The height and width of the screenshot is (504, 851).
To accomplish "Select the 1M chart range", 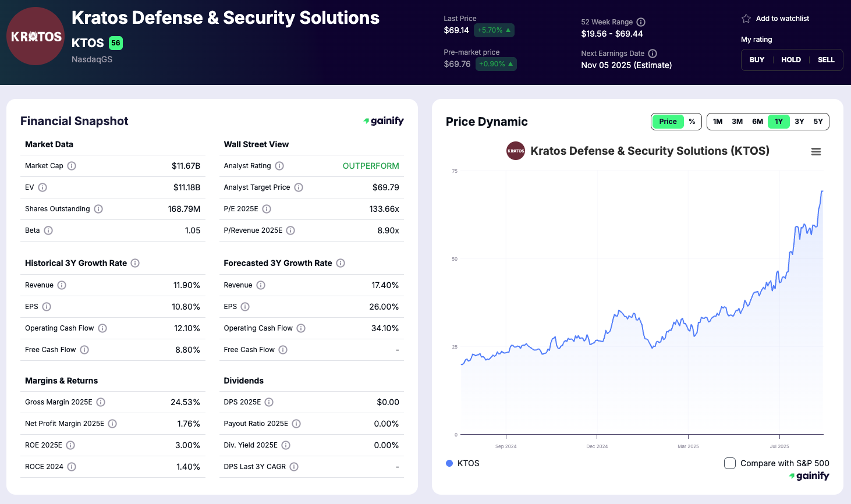I will pyautogui.click(x=718, y=122).
